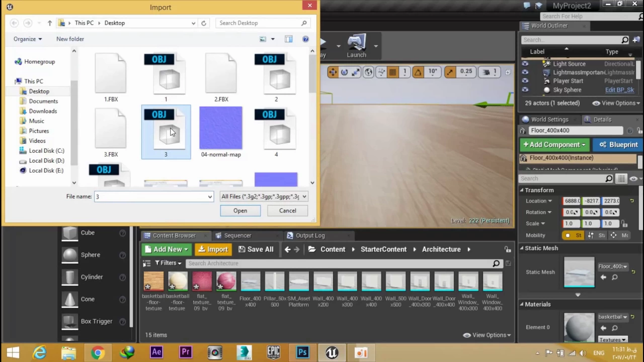
Task: Collapse the Transform section
Action: tap(522, 191)
